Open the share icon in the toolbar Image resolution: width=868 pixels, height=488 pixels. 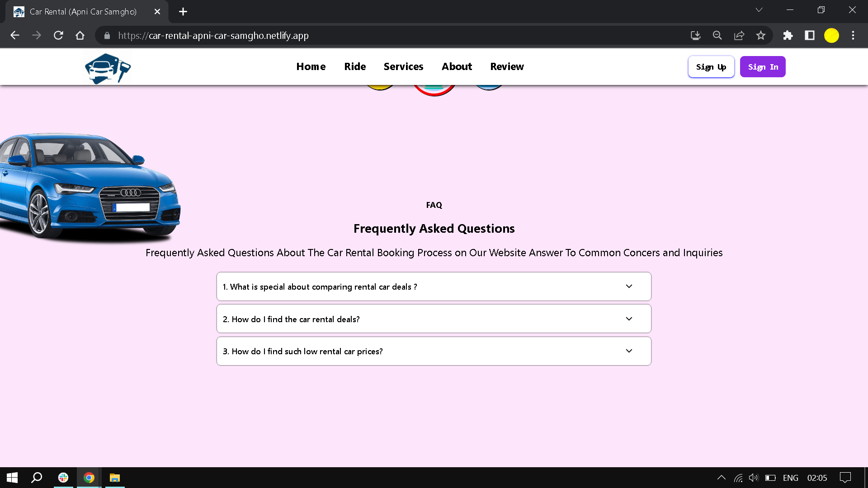point(739,35)
